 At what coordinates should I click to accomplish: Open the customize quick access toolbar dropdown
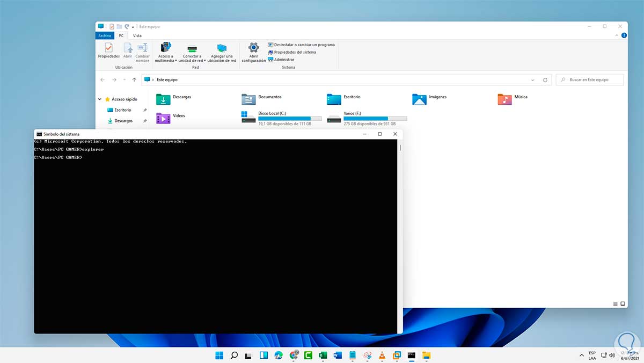click(x=133, y=26)
